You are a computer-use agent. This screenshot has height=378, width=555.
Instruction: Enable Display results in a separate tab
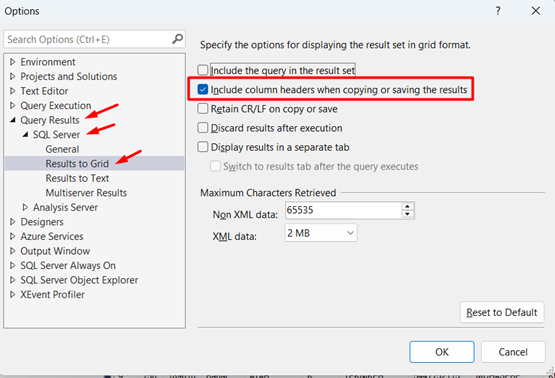point(202,147)
